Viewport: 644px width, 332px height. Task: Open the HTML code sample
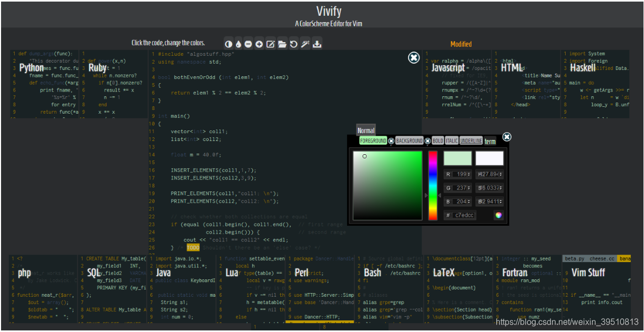512,68
